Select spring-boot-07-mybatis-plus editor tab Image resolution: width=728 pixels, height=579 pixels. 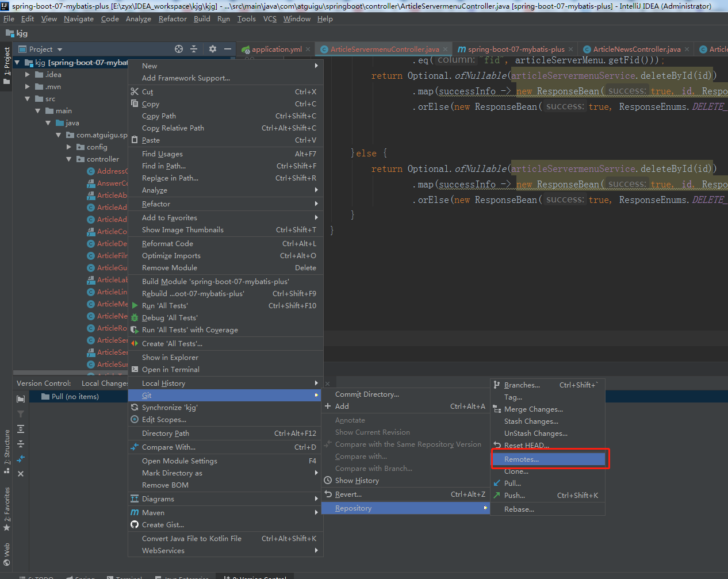coord(516,49)
